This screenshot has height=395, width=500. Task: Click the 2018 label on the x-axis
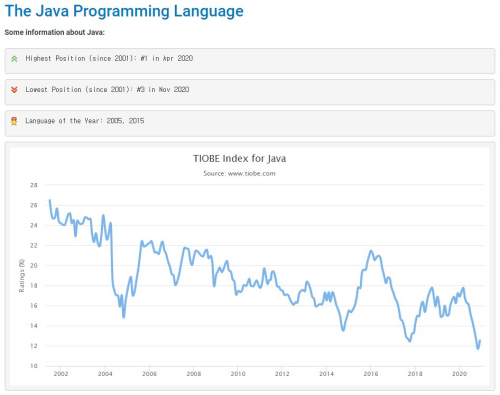(415, 374)
